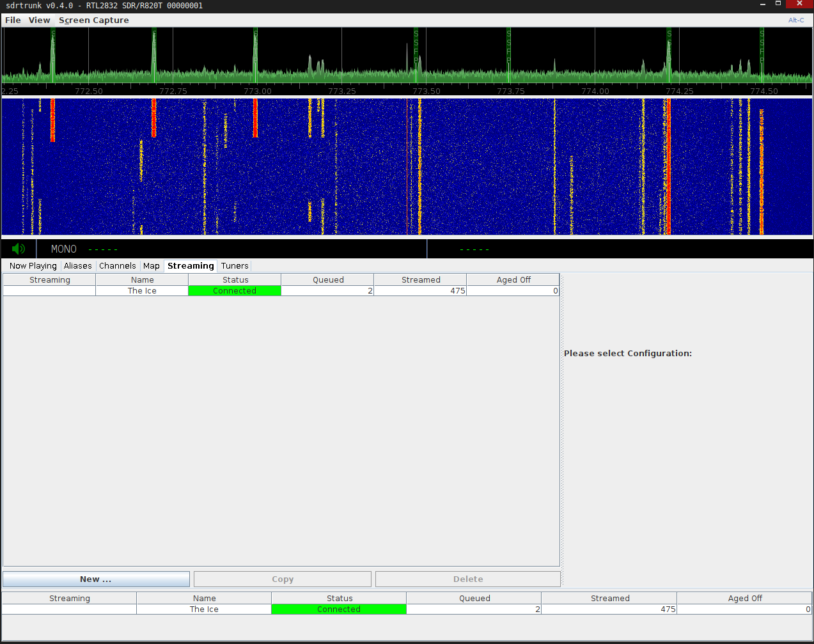Screen dimensions: 814x644
Task: Switch to the Aliases tab
Action: 78,266
